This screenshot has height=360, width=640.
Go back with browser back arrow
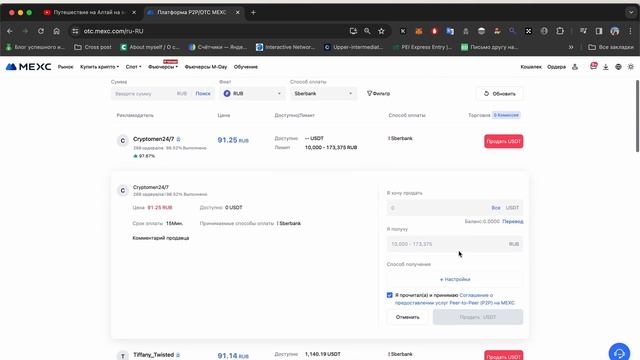pyautogui.click(x=10, y=31)
